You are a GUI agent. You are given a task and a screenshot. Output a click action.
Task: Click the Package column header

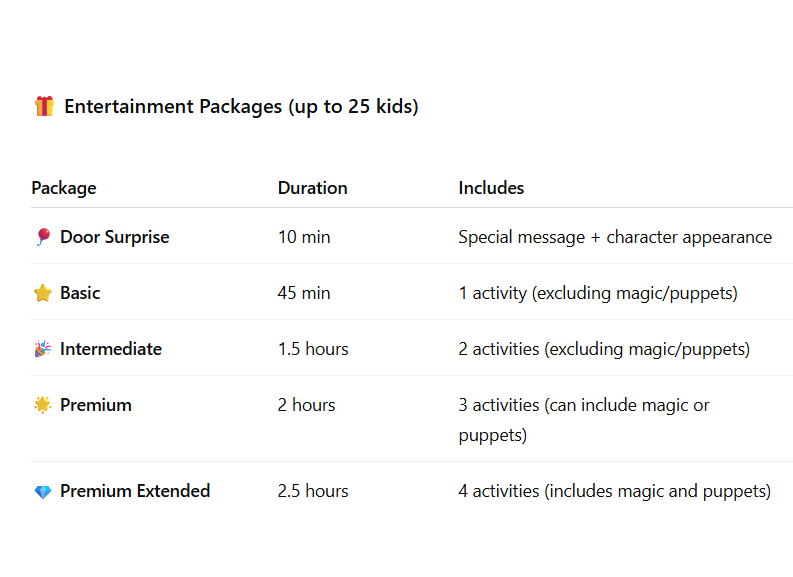tap(64, 188)
